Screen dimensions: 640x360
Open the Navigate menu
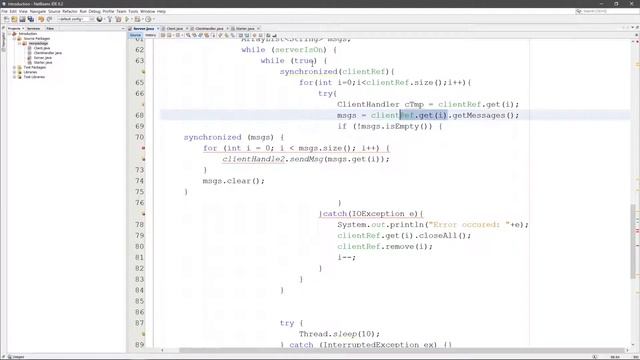(38, 11)
